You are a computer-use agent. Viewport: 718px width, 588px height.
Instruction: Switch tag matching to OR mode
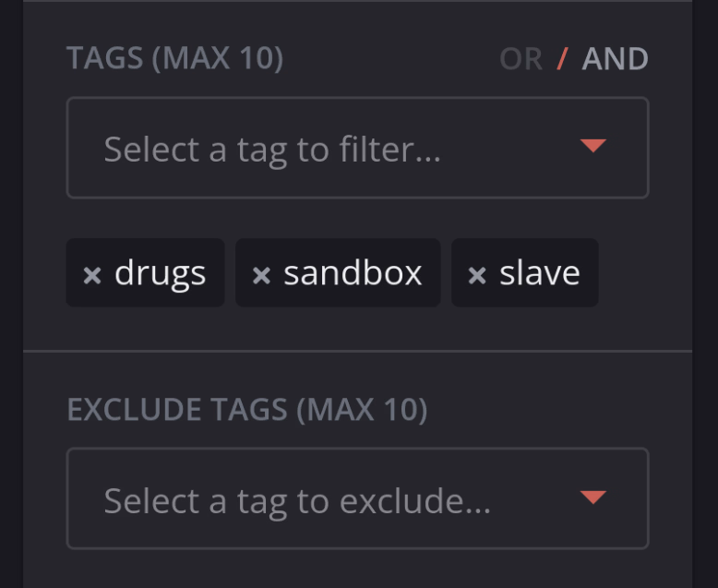tap(521, 59)
